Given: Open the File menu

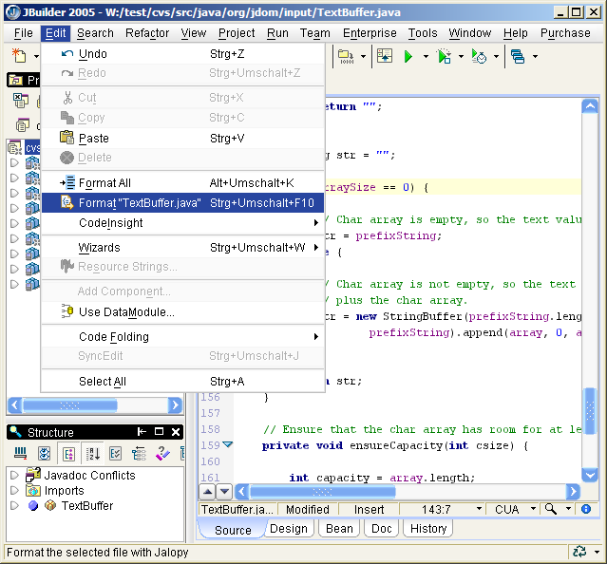Looking at the screenshot, I should [x=23, y=33].
